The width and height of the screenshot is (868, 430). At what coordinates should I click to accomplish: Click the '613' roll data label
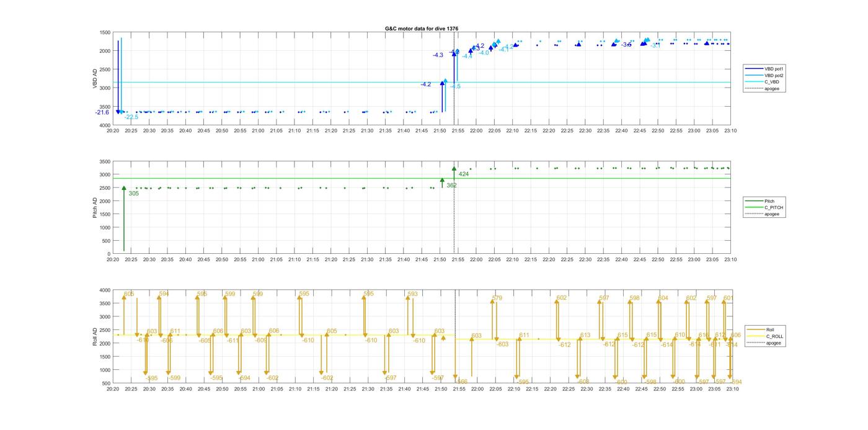(x=585, y=335)
